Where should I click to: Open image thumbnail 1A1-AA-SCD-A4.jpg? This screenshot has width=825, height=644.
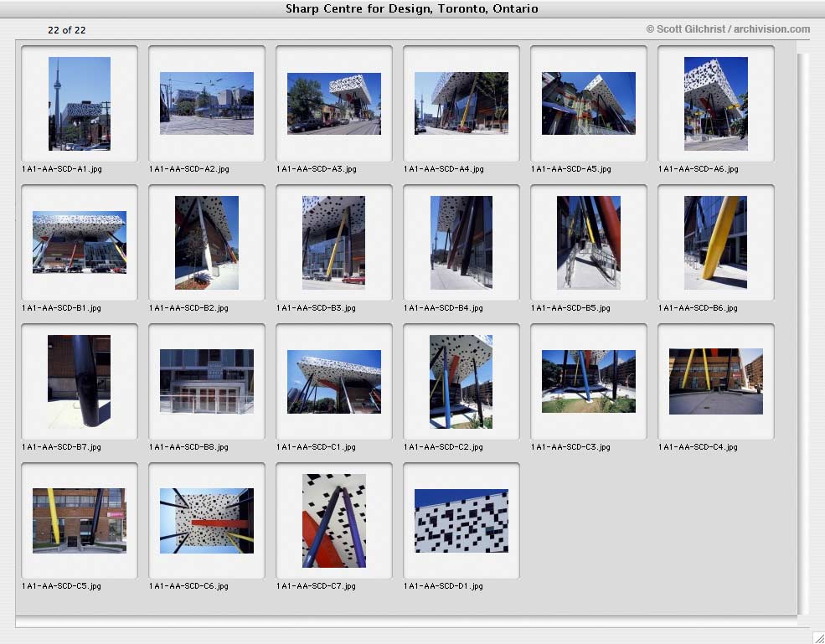pos(461,103)
